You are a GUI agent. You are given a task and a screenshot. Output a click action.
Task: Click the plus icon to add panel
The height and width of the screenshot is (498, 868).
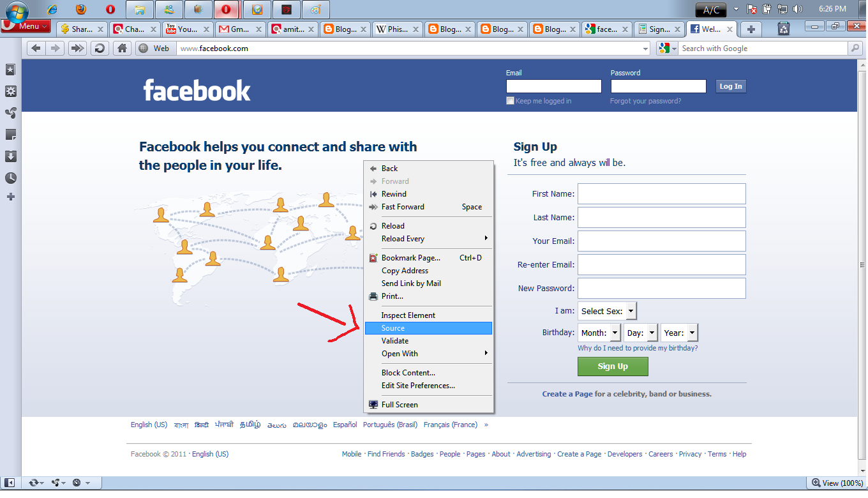10,197
